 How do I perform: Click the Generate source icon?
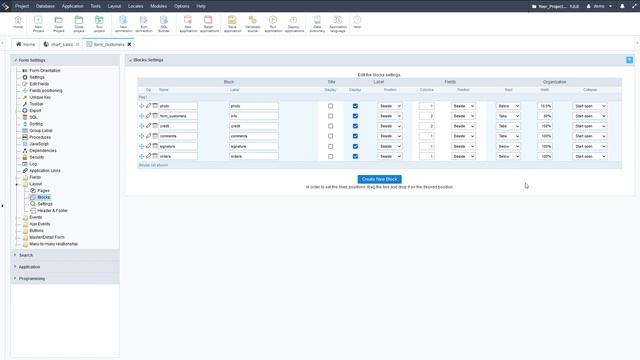253,24
